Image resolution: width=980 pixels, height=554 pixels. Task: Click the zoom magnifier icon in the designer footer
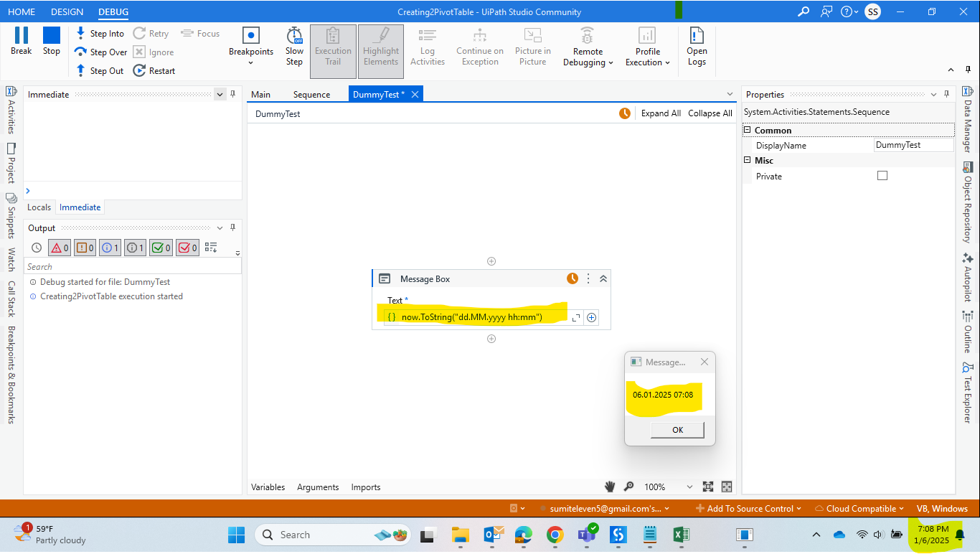(x=629, y=487)
